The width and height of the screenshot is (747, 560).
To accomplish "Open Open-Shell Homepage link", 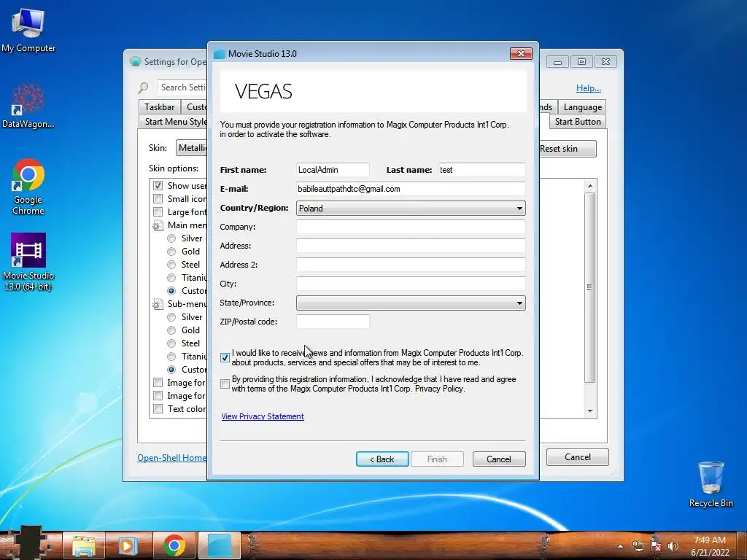I will (172, 458).
